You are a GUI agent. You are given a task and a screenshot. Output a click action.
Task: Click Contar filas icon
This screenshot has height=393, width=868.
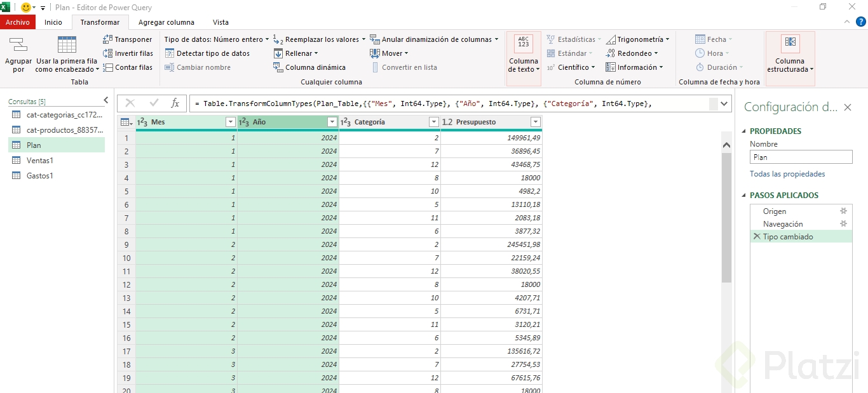108,67
